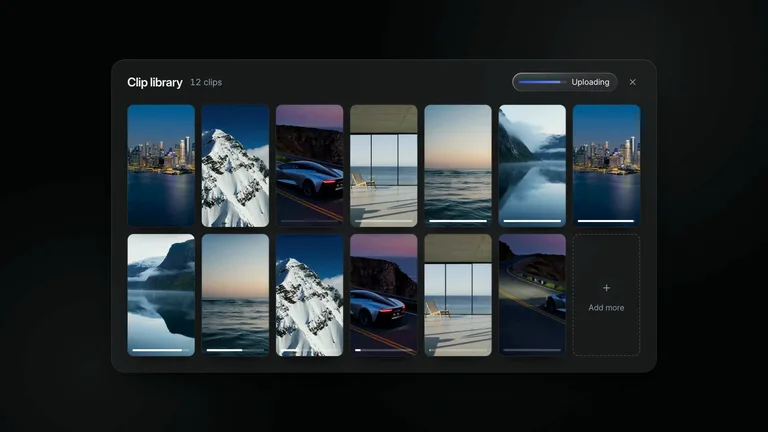Pick the top-row beach chair room clip
The image size is (768, 432).
click(x=384, y=166)
